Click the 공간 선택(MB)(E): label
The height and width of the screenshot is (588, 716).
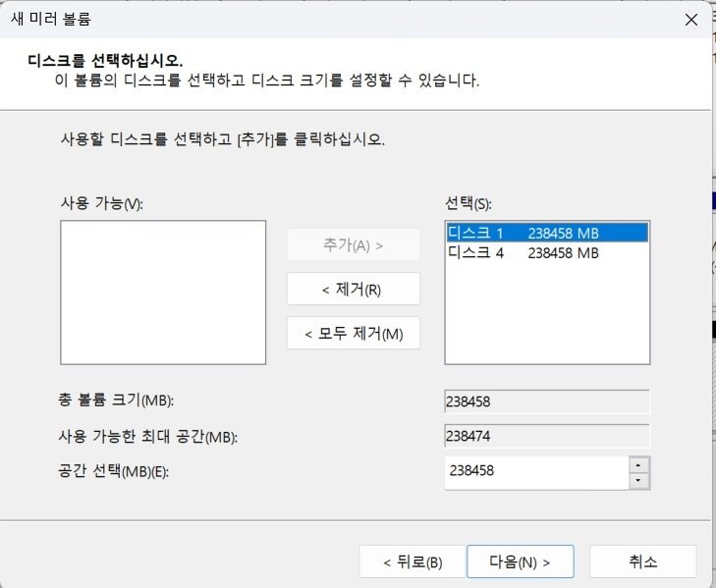click(x=113, y=471)
